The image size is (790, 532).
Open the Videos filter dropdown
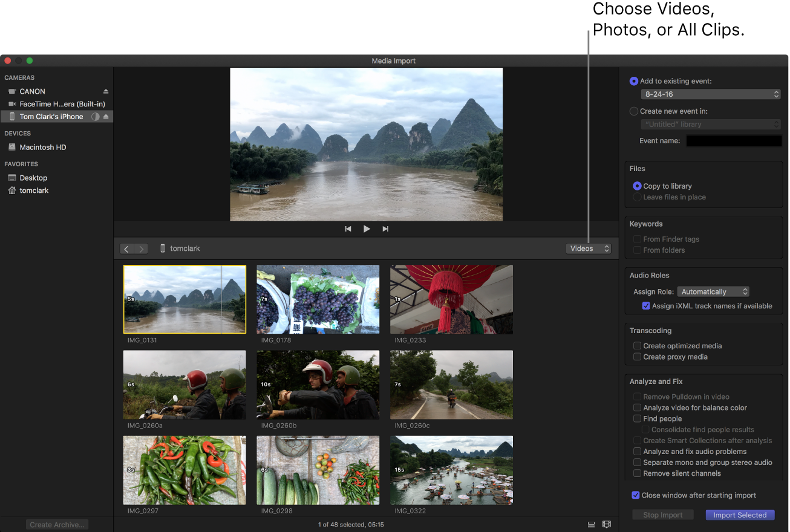(x=589, y=248)
